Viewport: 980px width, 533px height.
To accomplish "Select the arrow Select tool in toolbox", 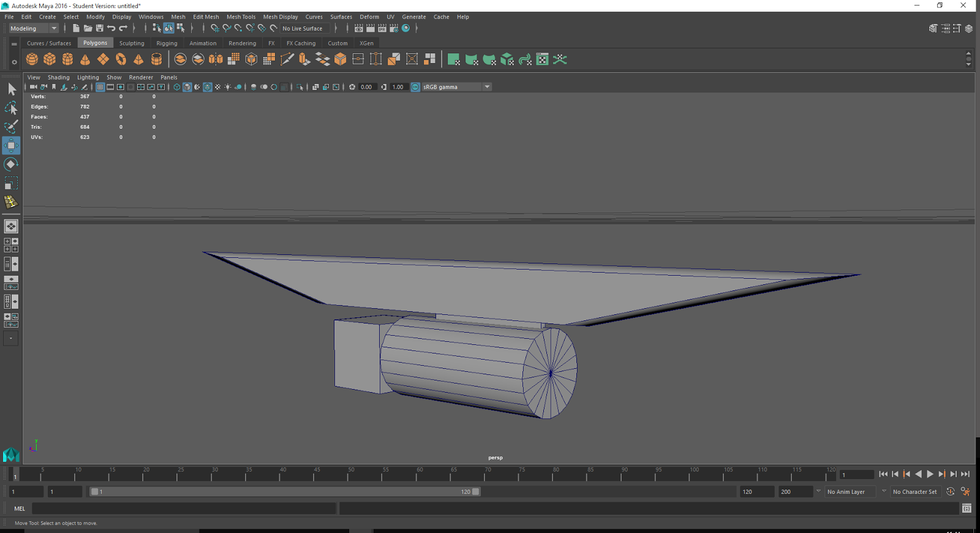I will pos(11,89).
